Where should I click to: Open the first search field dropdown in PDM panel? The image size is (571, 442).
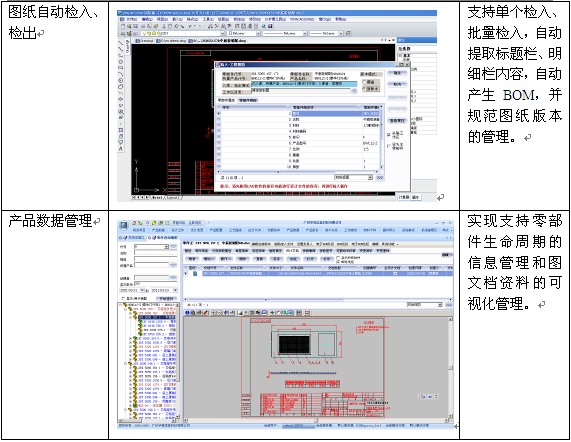[166, 247]
